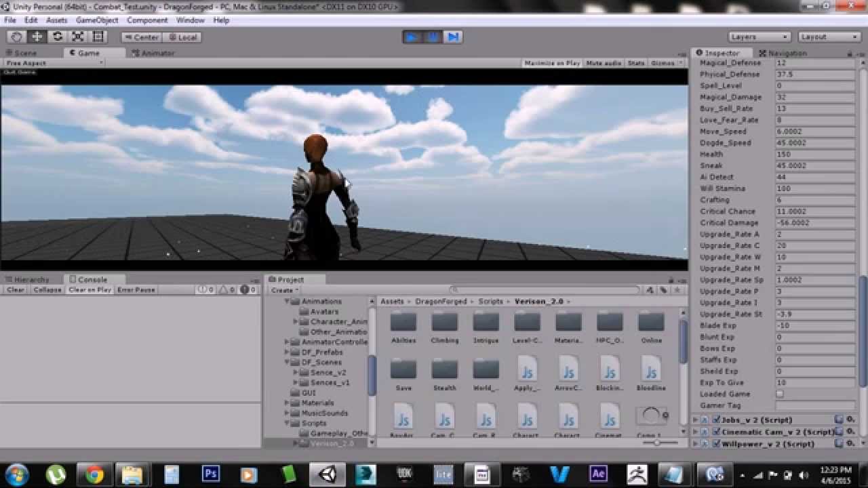The height and width of the screenshot is (488, 868).
Task: Open the Free Aspect dropdown
Action: pyautogui.click(x=54, y=63)
